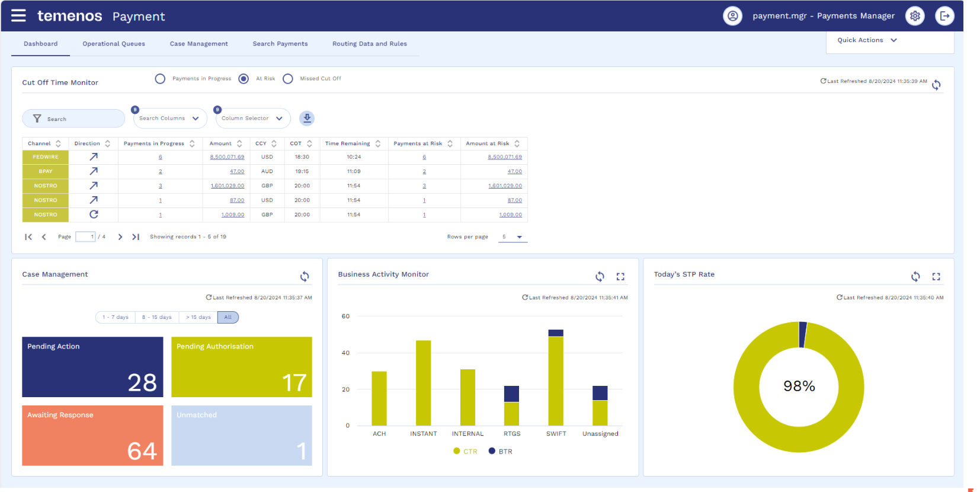980x492 pixels.
Task: Filter cases by 8 - 15 days
Action: click(x=157, y=317)
